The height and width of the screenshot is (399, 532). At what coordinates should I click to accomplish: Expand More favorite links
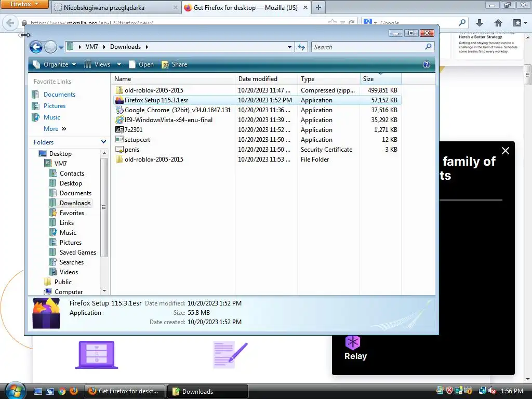point(55,129)
